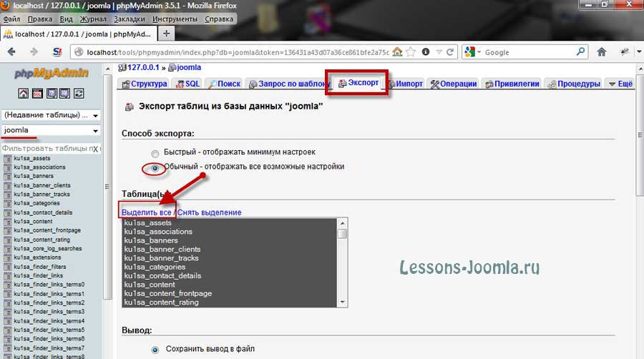Go back with browser back arrow
Image resolution: width=644 pixels, height=359 pixels.
point(11,51)
